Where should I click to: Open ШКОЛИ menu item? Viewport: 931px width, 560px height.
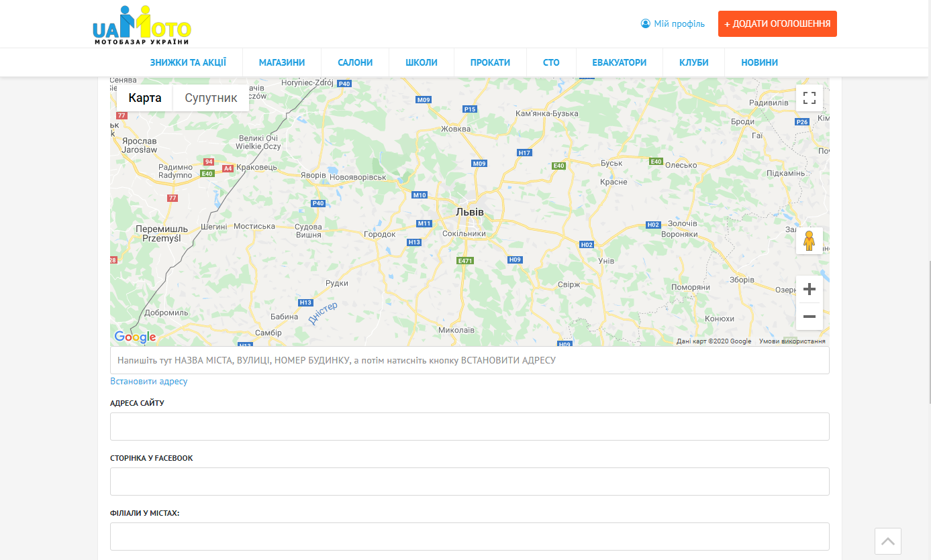(422, 62)
